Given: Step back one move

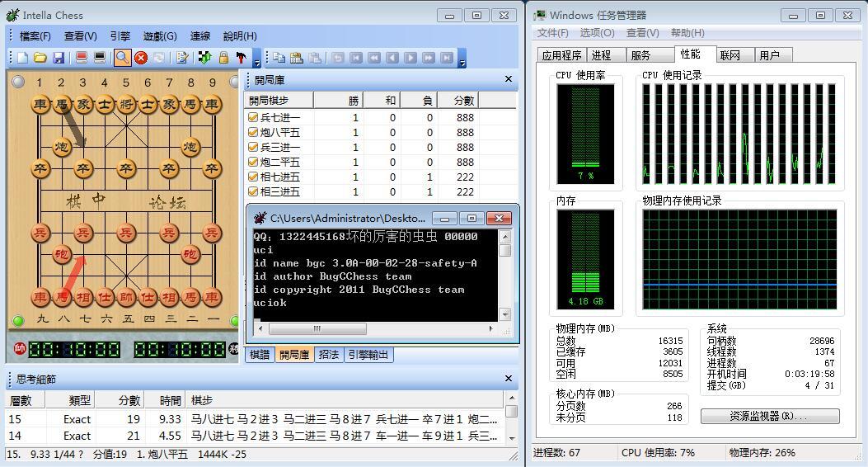Looking at the screenshot, I should point(392,58).
